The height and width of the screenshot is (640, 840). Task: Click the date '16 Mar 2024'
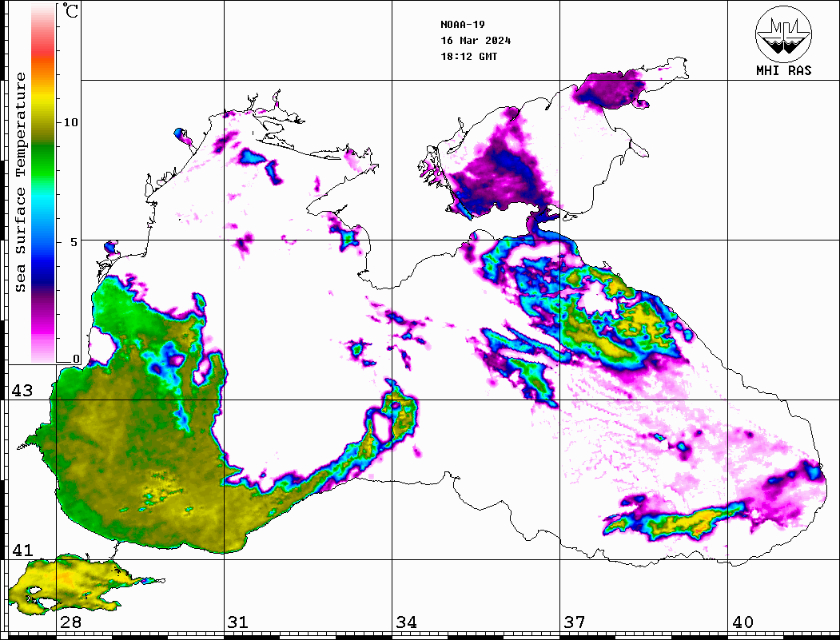click(x=476, y=41)
